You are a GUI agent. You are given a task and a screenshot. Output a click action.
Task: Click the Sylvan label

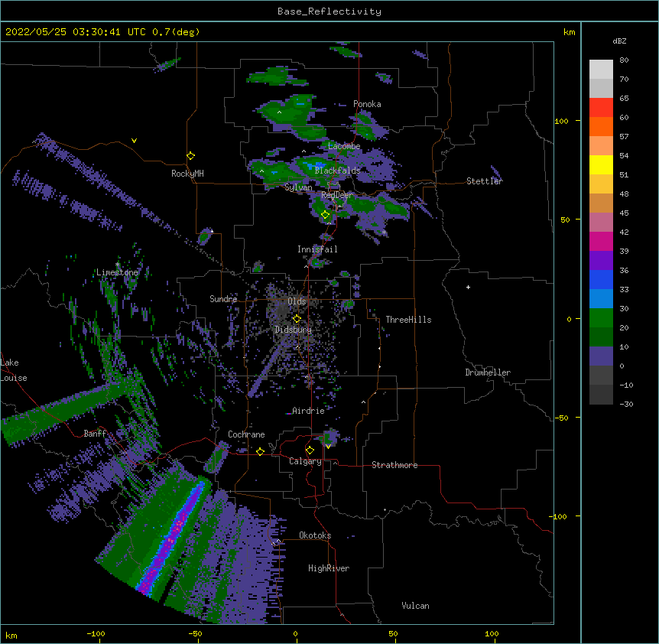coord(298,187)
